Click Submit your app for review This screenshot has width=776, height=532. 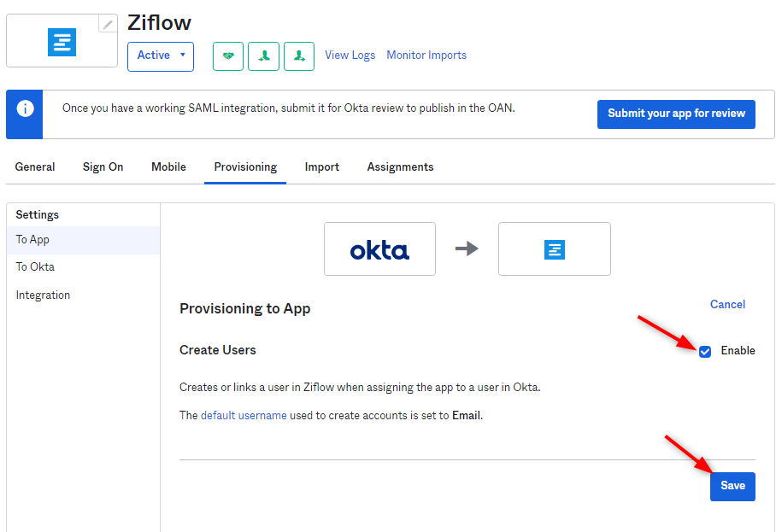(x=676, y=114)
